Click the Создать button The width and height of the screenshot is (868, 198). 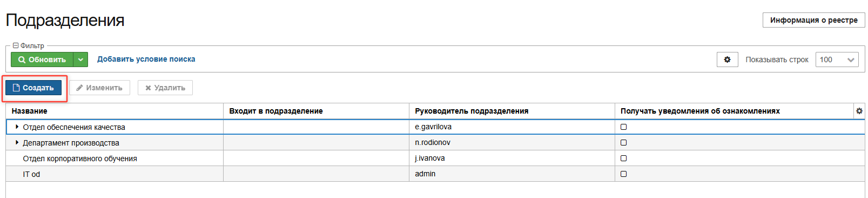pyautogui.click(x=33, y=88)
